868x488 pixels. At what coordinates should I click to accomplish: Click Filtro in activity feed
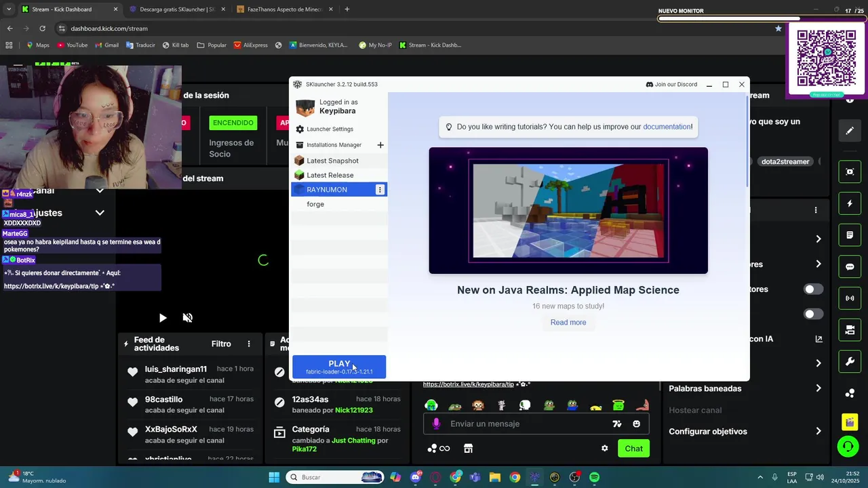221,344
